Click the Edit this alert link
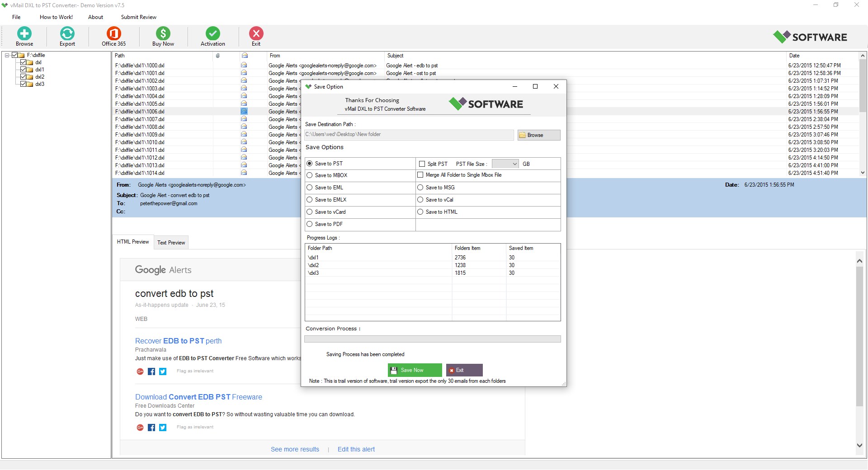This screenshot has height=470, width=868. pos(356,449)
